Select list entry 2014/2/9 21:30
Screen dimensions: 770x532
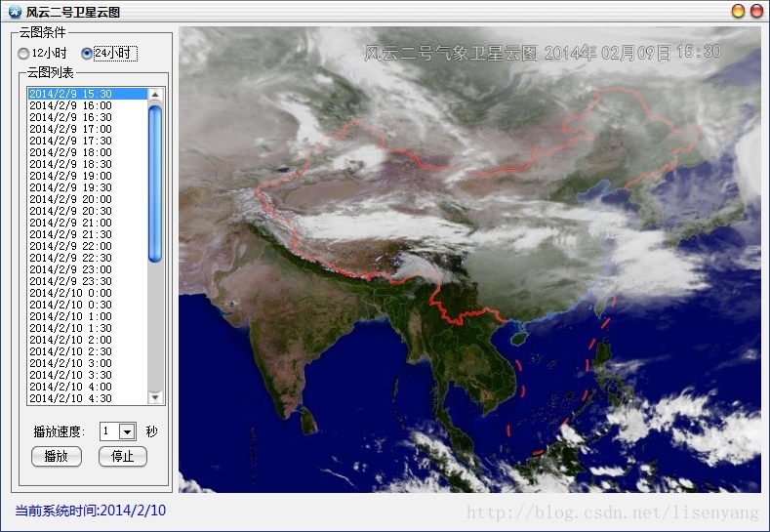pyautogui.click(x=88, y=234)
